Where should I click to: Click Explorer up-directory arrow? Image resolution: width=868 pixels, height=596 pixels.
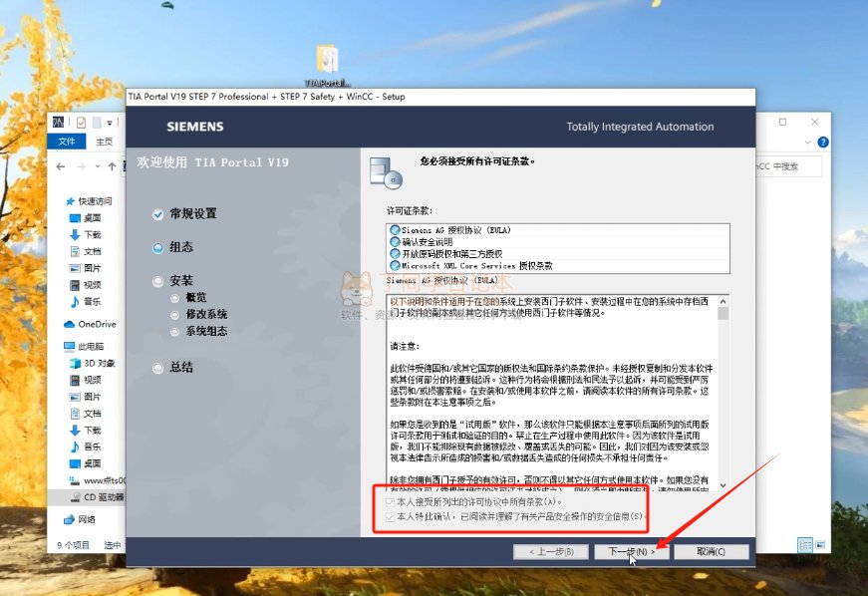click(112, 166)
